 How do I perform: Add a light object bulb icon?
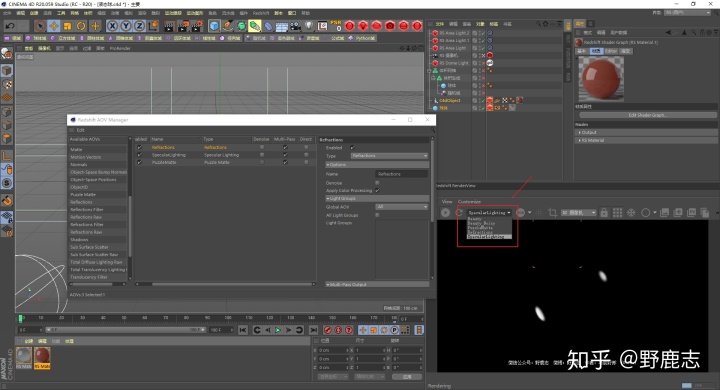click(309, 26)
